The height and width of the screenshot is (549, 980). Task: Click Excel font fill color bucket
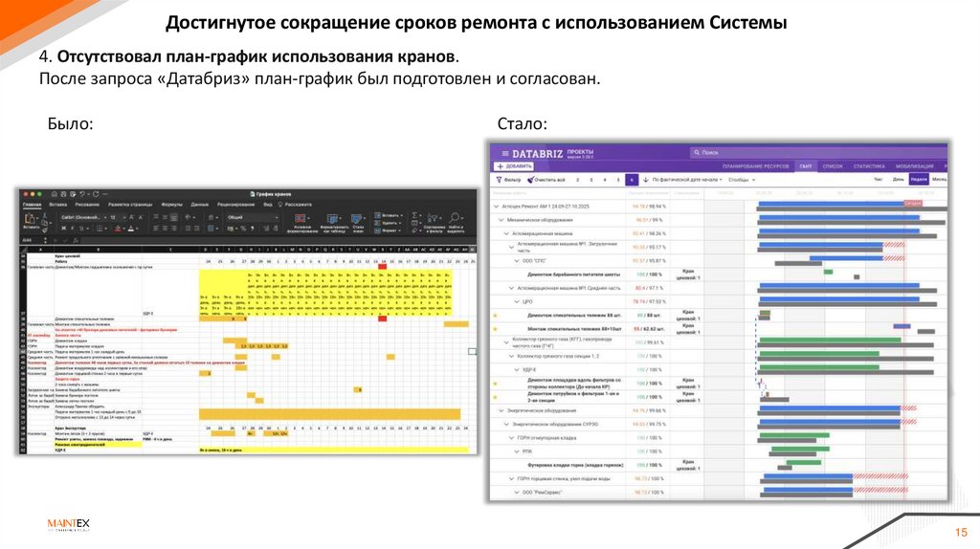(118, 229)
